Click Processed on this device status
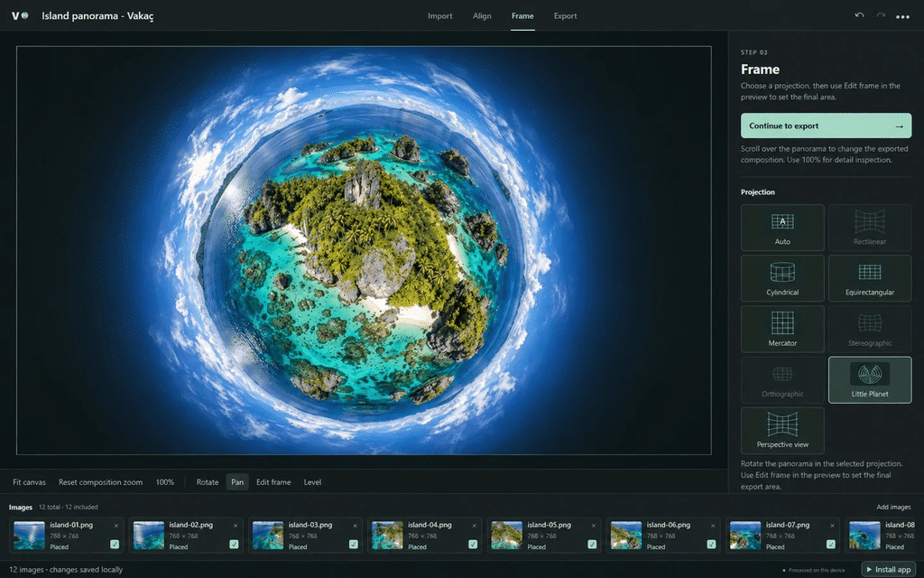Screen dimensions: 924x578 (816, 571)
